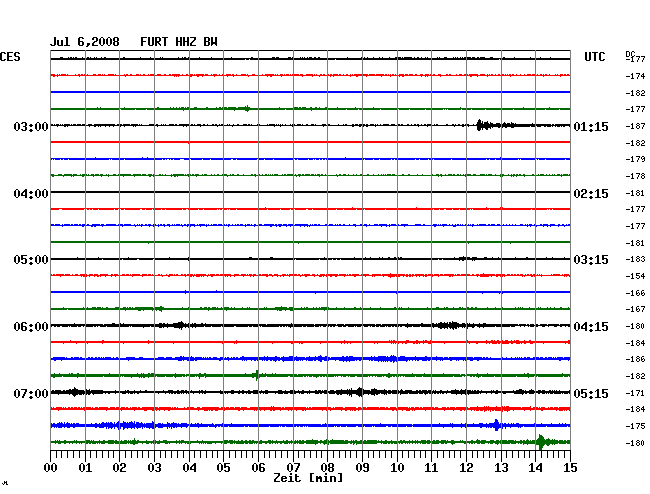This screenshot has width=650, height=494.
Task: Select the DC offset value -187
Action: [635, 126]
